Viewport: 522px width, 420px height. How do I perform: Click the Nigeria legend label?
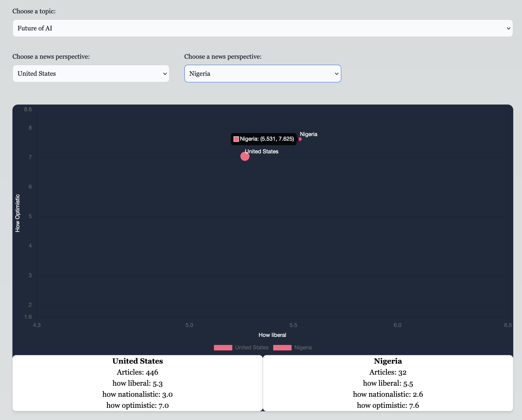point(303,347)
